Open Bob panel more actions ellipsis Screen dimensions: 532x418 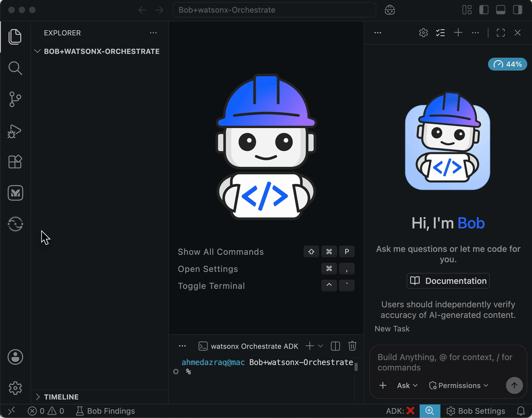[x=475, y=33]
